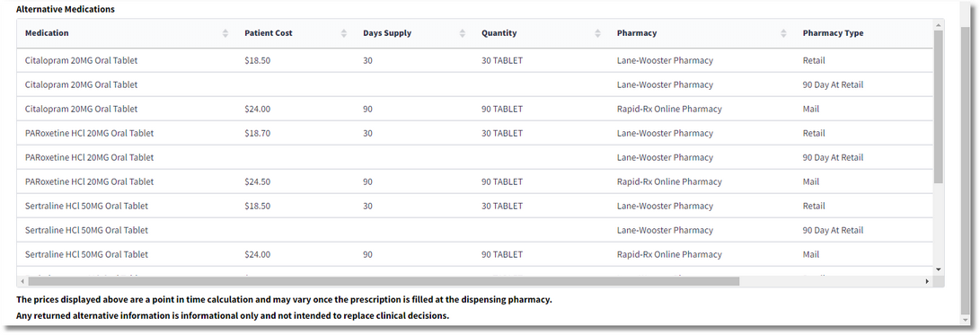This screenshot has height=335, width=980.
Task: Click the Days Supply sort arrows
Action: pos(463,34)
